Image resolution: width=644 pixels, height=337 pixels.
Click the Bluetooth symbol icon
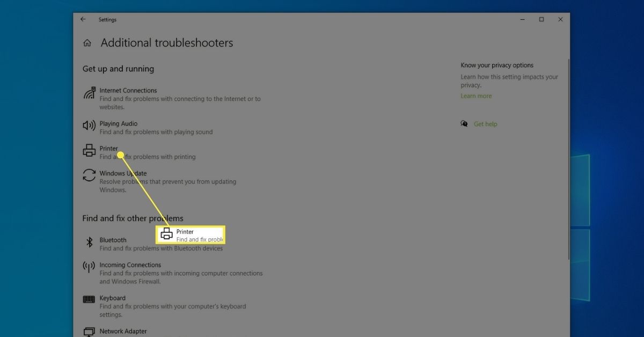click(x=90, y=243)
